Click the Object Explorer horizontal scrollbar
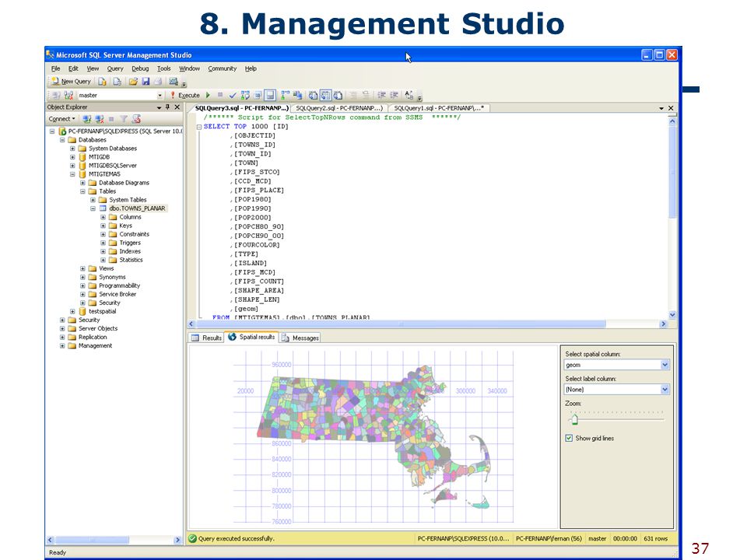This screenshot has width=747, height=560. click(93, 540)
